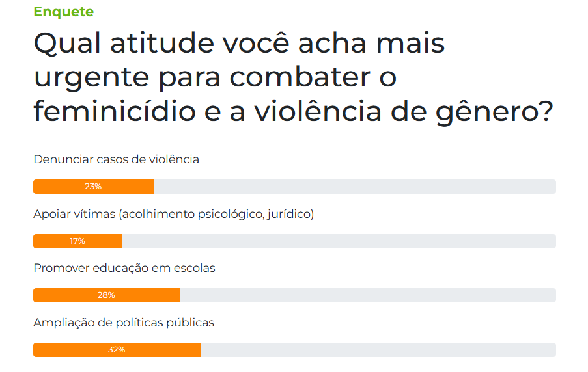Image resolution: width=588 pixels, height=372 pixels.
Task: Select Ampliação de políticas públicas option
Action: (x=124, y=323)
